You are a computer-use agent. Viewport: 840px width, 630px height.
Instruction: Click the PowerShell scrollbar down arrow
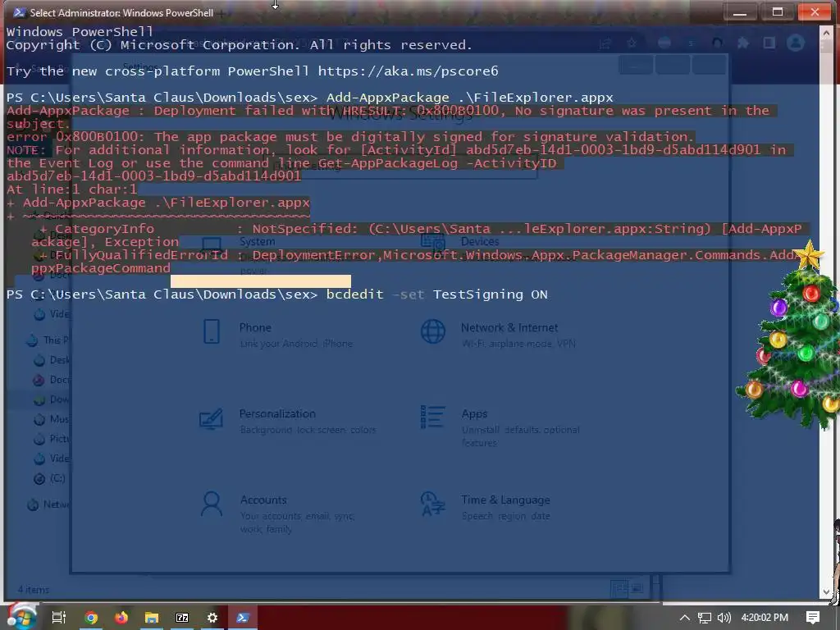(x=825, y=591)
